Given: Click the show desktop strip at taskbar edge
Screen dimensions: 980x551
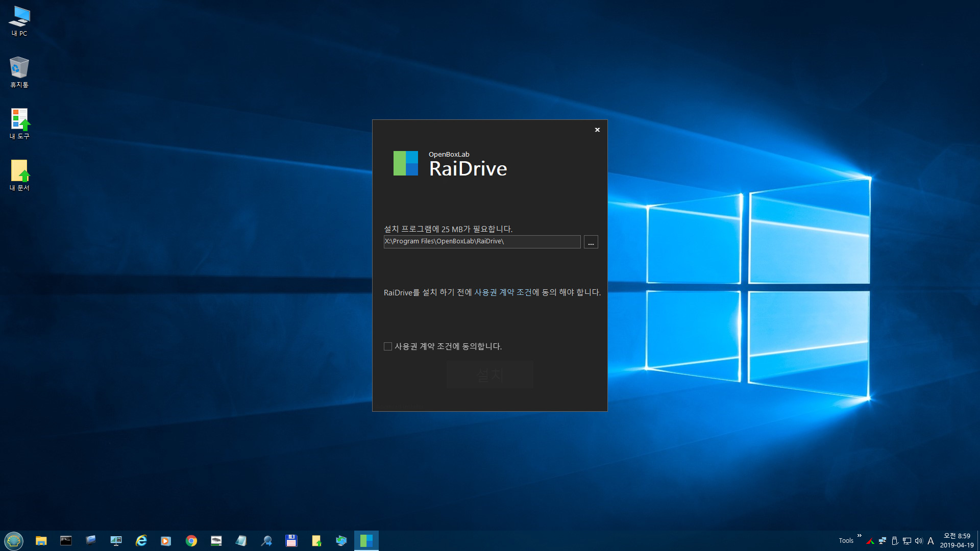Looking at the screenshot, I should 978,541.
